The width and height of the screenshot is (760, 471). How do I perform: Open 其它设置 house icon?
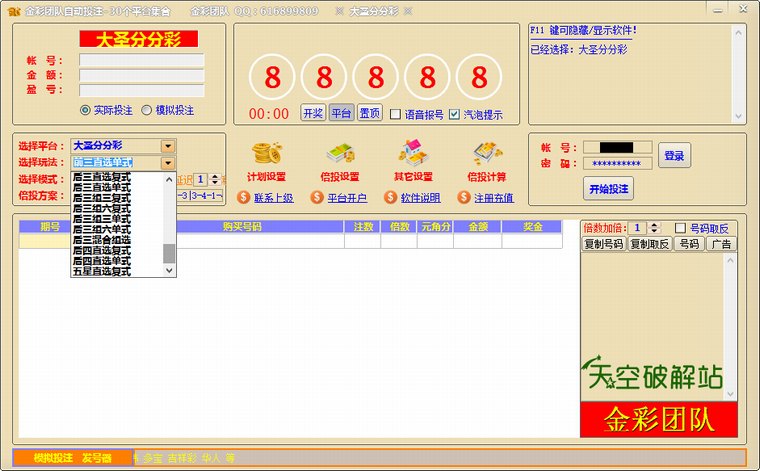pyautogui.click(x=413, y=153)
